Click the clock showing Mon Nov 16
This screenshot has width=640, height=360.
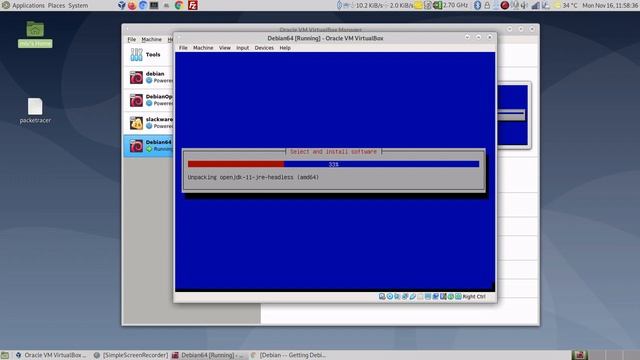[x=611, y=5]
